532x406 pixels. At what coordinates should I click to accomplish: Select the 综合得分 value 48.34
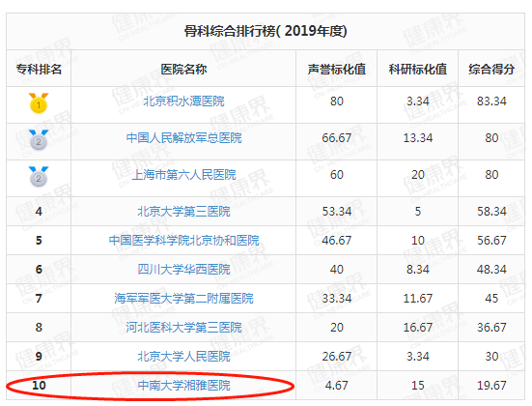pos(491,269)
